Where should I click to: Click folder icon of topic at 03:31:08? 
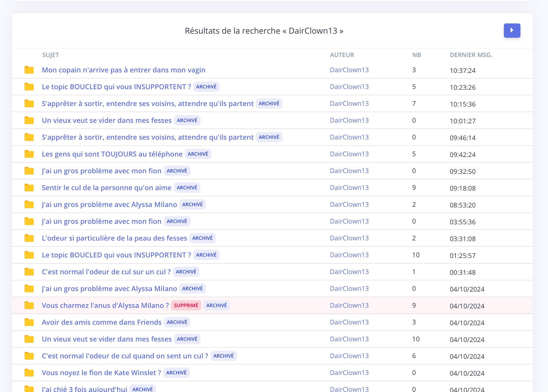point(29,238)
